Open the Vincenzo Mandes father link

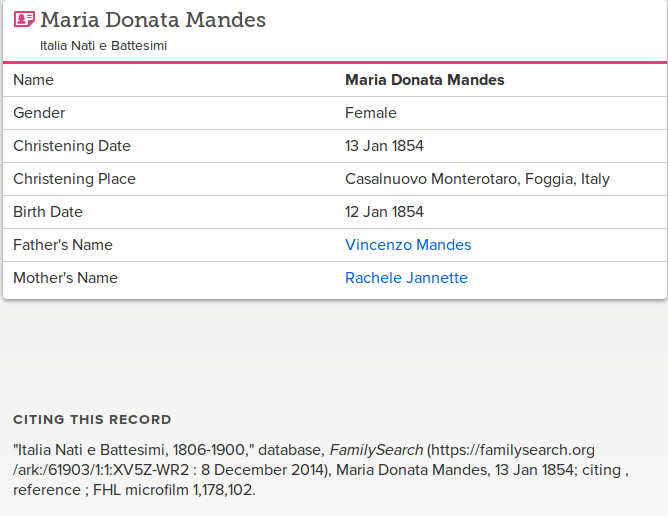[x=408, y=245]
